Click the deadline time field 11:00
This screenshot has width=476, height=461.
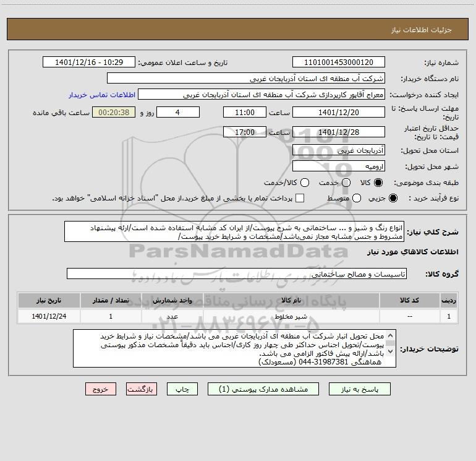coord(245,112)
